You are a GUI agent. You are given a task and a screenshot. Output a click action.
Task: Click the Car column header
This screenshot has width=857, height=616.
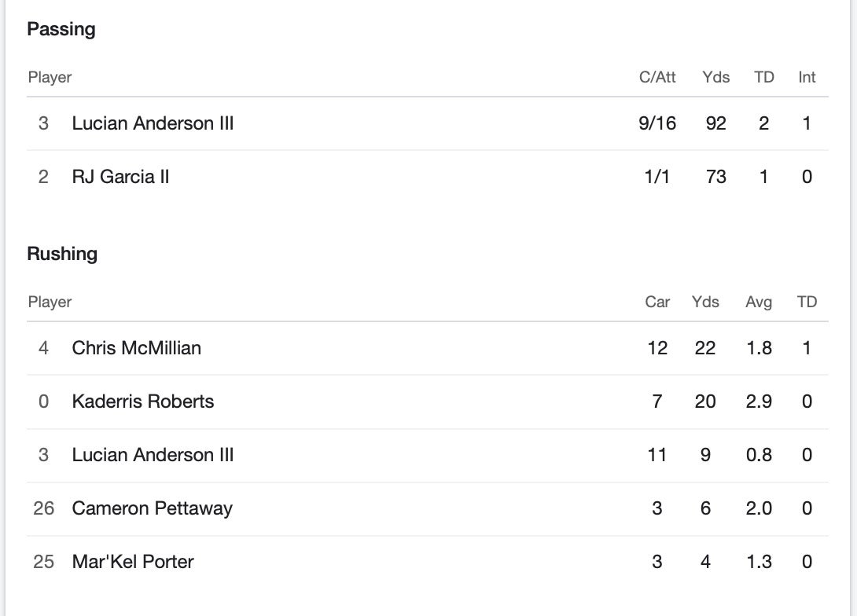(x=657, y=302)
